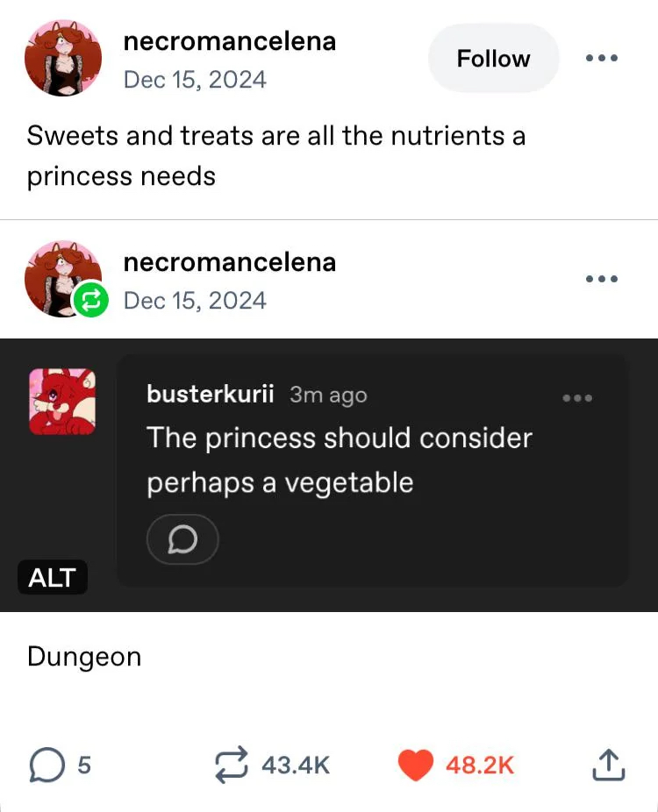Click the ALT text badge
658x812 pixels.
point(53,577)
